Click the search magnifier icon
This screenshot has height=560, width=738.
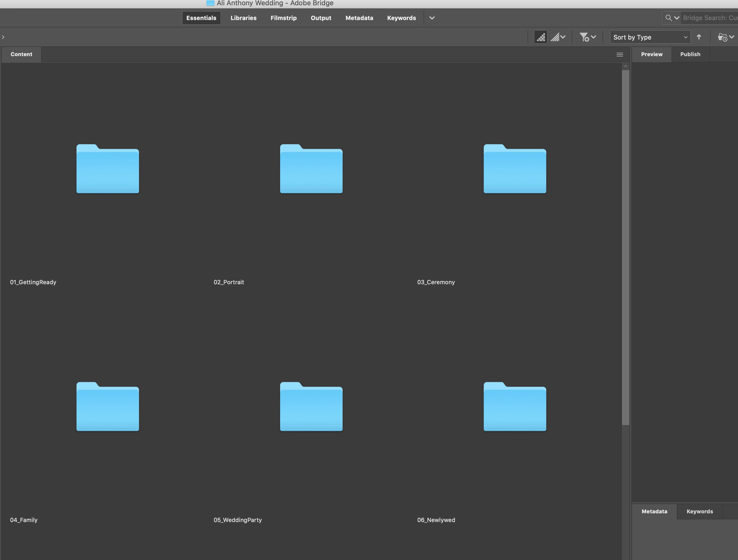[x=669, y=18]
